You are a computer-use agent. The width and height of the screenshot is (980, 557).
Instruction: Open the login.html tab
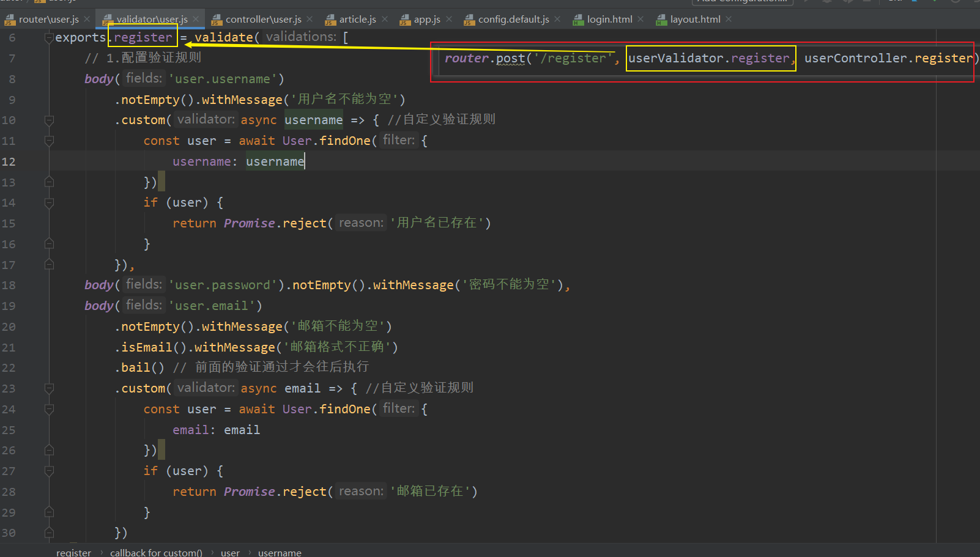pyautogui.click(x=609, y=20)
